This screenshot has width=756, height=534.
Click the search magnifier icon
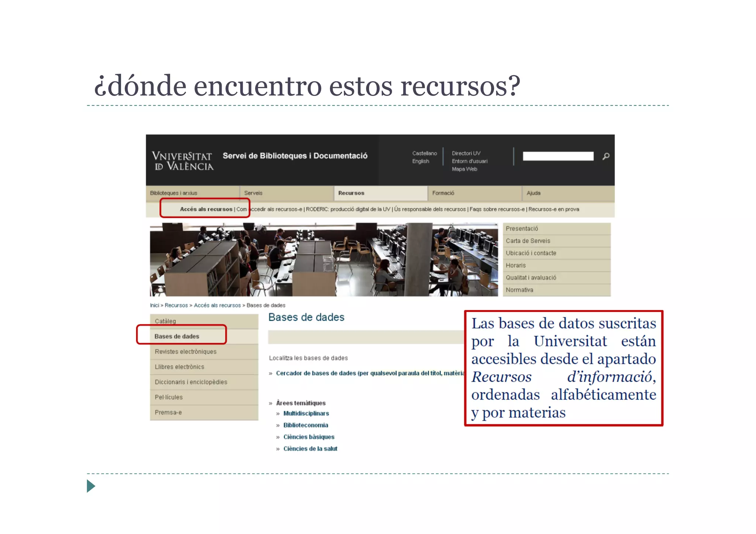605,156
